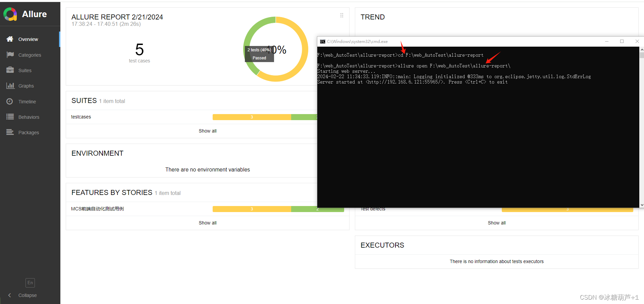The width and height of the screenshot is (644, 304).
Task: Click the TREND widget heading
Action: 373,17
